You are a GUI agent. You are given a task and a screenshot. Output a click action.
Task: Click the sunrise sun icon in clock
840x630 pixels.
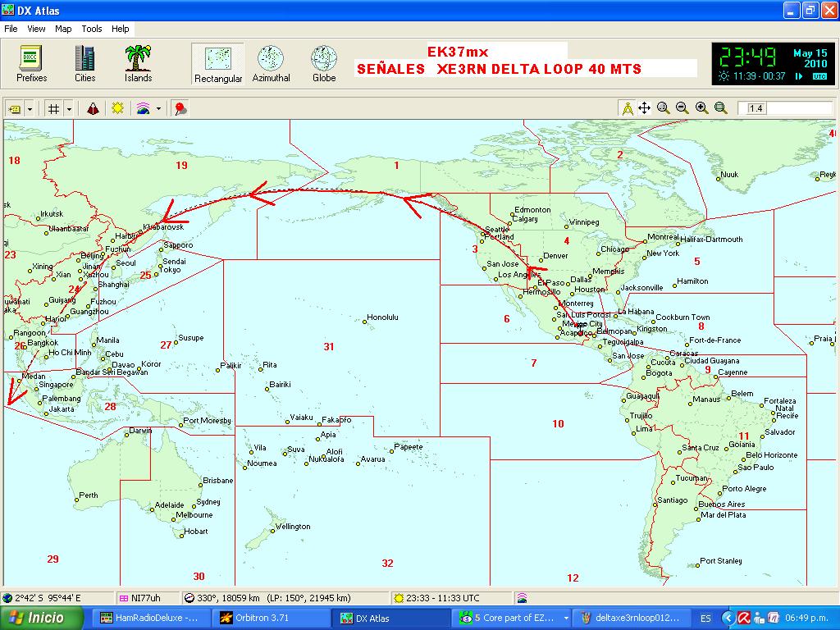click(724, 76)
